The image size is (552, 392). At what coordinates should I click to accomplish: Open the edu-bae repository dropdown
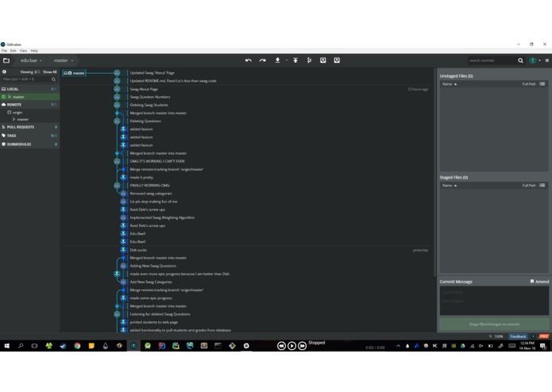click(x=31, y=60)
